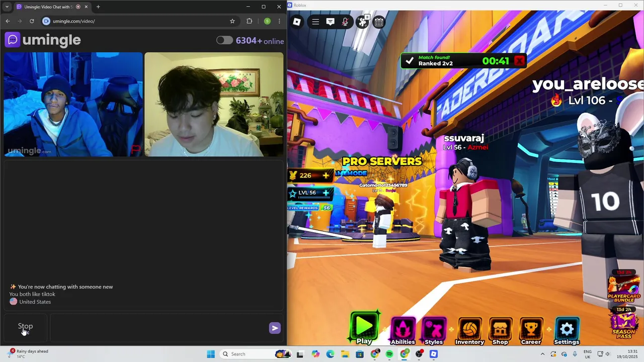The height and width of the screenshot is (362, 644).
Task: Click plus next to LVL 56
Action: [326, 193]
